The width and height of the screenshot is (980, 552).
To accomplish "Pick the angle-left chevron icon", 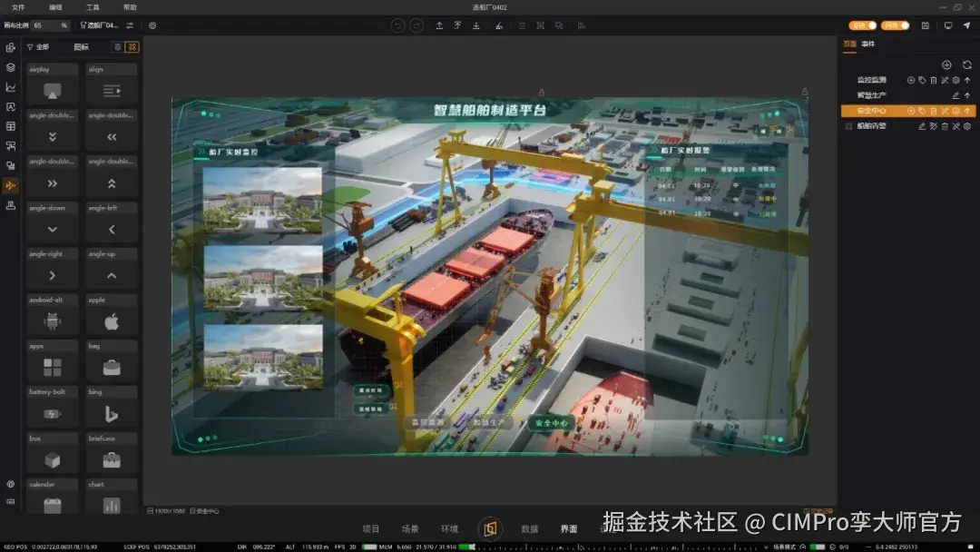I will [112, 230].
